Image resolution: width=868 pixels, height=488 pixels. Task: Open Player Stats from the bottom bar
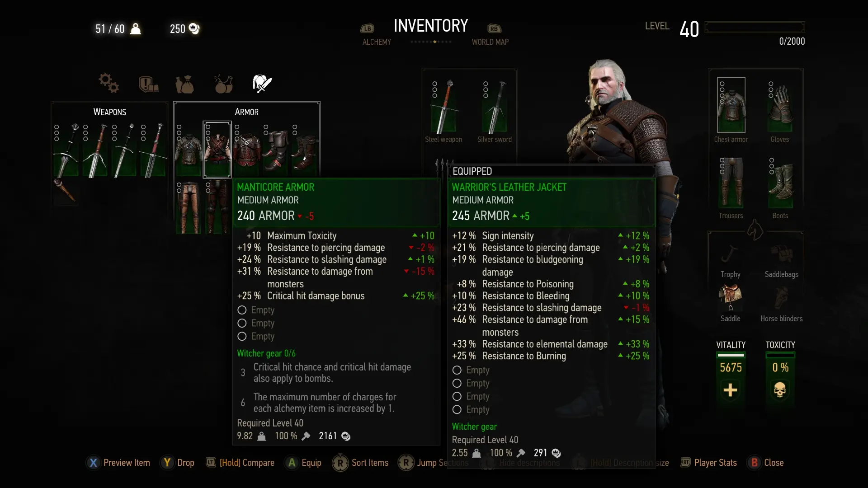(x=708, y=463)
